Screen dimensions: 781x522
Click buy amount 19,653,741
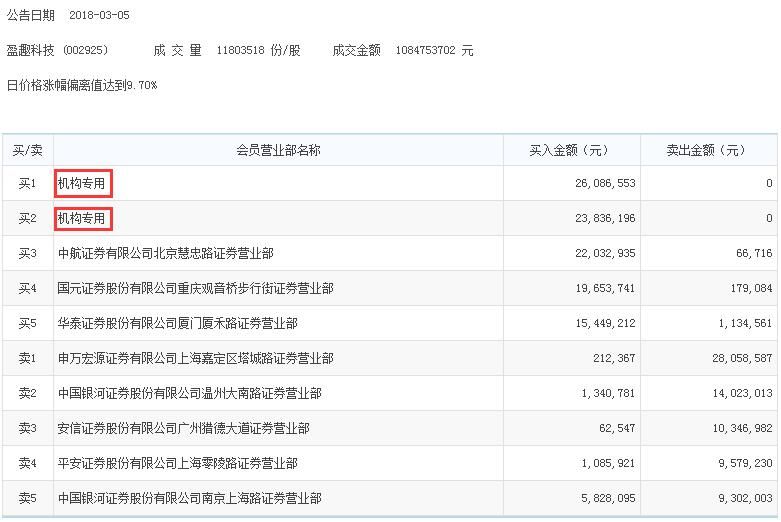pos(605,288)
